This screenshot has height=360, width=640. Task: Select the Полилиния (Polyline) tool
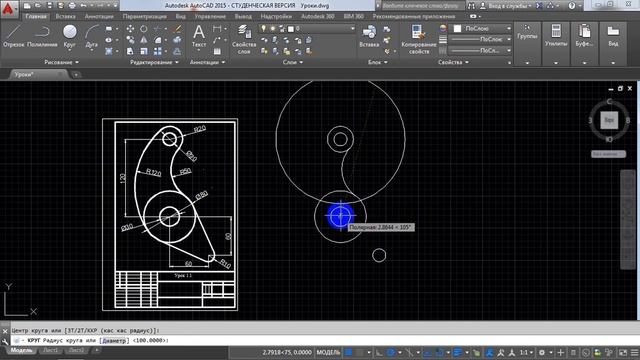[x=42, y=36]
